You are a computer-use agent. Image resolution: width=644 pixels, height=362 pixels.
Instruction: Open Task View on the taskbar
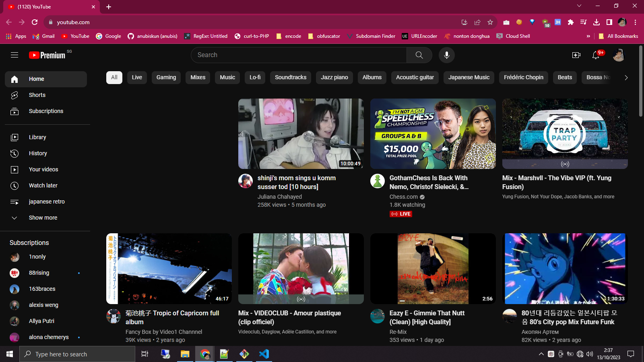pos(145,354)
